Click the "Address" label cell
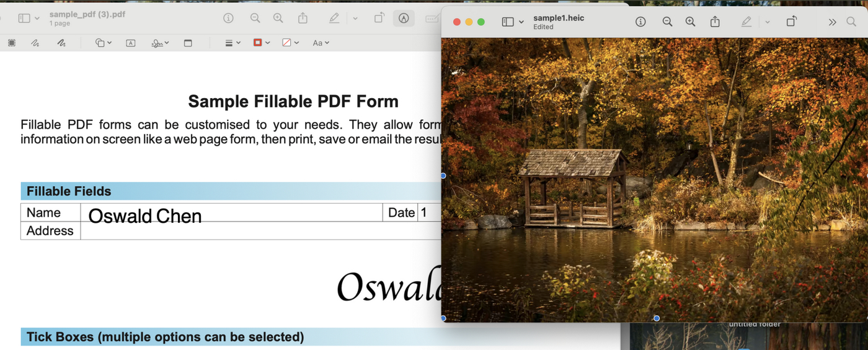 (x=50, y=230)
